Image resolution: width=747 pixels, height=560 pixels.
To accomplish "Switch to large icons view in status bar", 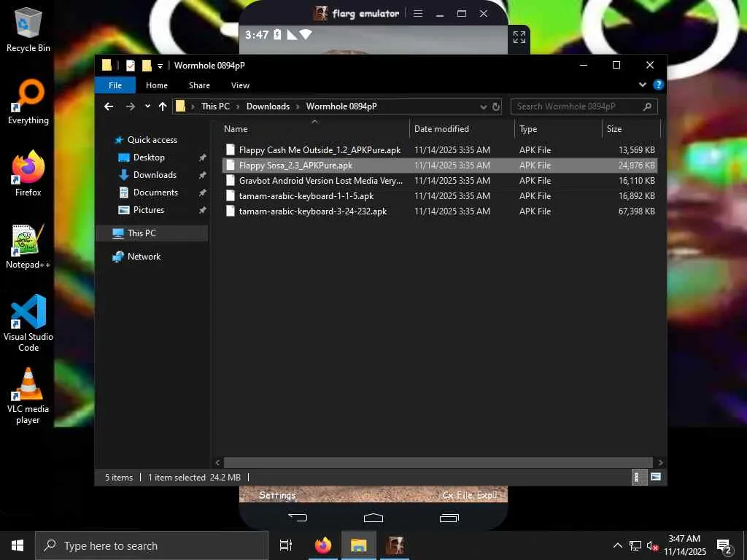I will point(656,477).
